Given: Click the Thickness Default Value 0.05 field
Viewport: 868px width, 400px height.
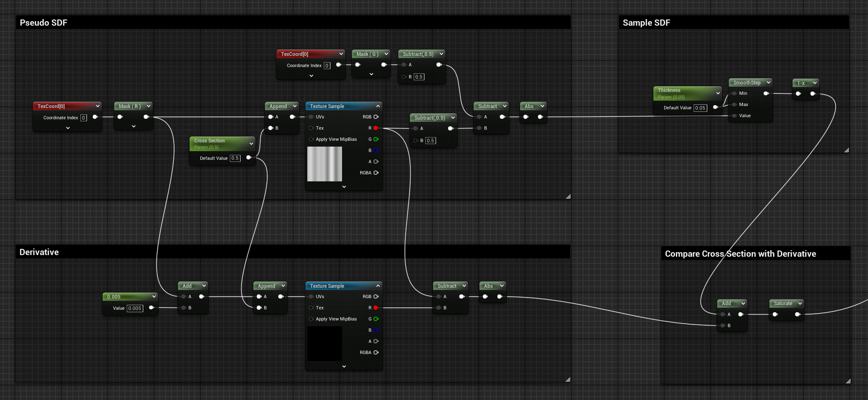Looking at the screenshot, I should pos(700,108).
